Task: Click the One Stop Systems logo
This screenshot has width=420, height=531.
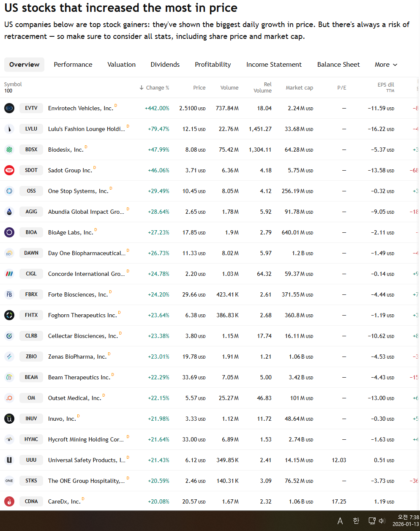Action: point(9,191)
